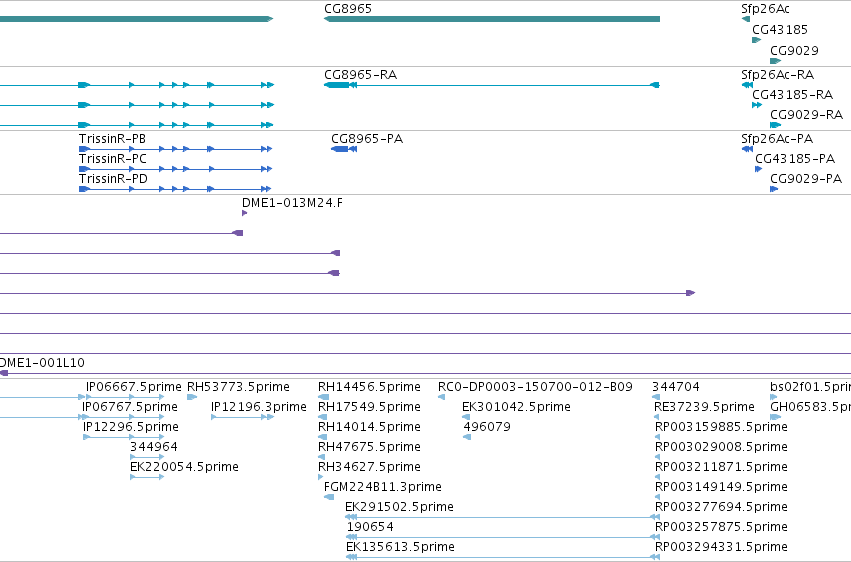Choose the EK220054.5prime EST label

(184, 468)
